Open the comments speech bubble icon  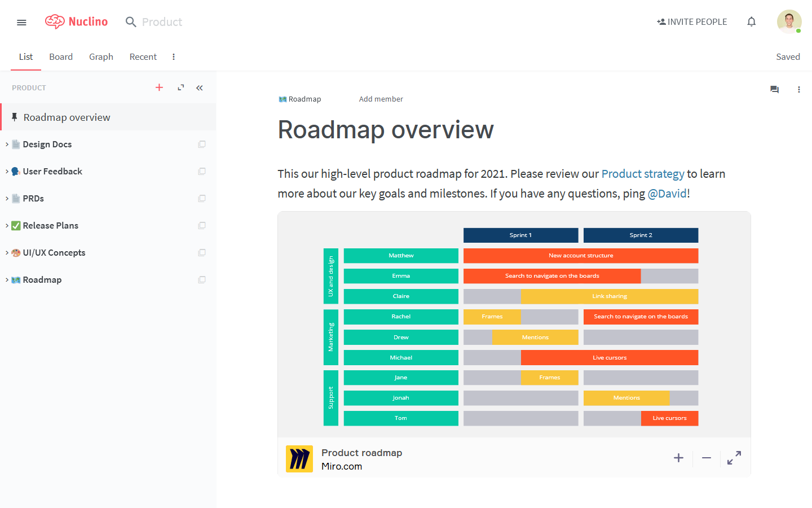coord(774,89)
